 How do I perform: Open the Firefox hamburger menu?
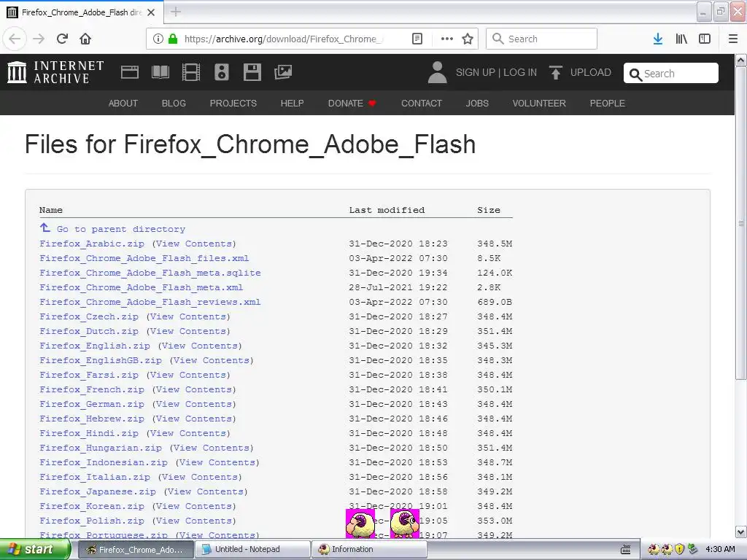pos(733,39)
